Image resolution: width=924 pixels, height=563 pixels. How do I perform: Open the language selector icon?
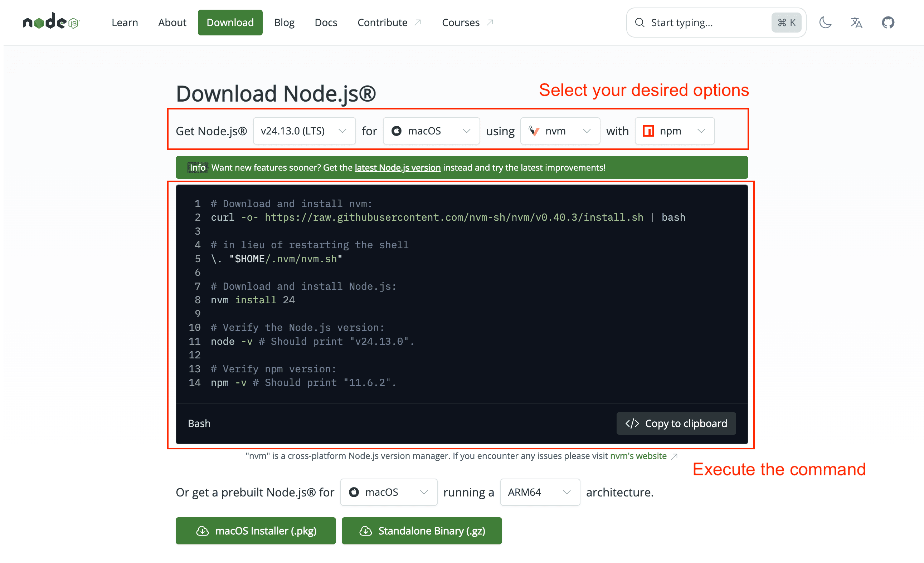coord(856,23)
